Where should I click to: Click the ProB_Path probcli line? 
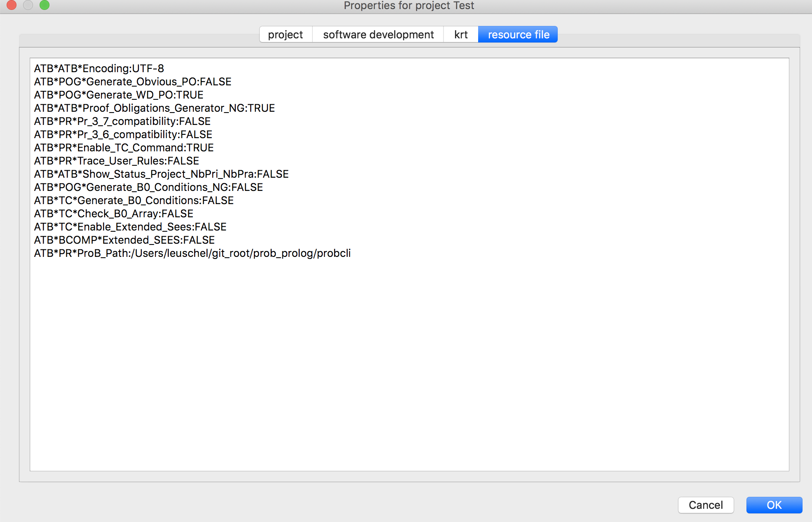click(x=192, y=253)
